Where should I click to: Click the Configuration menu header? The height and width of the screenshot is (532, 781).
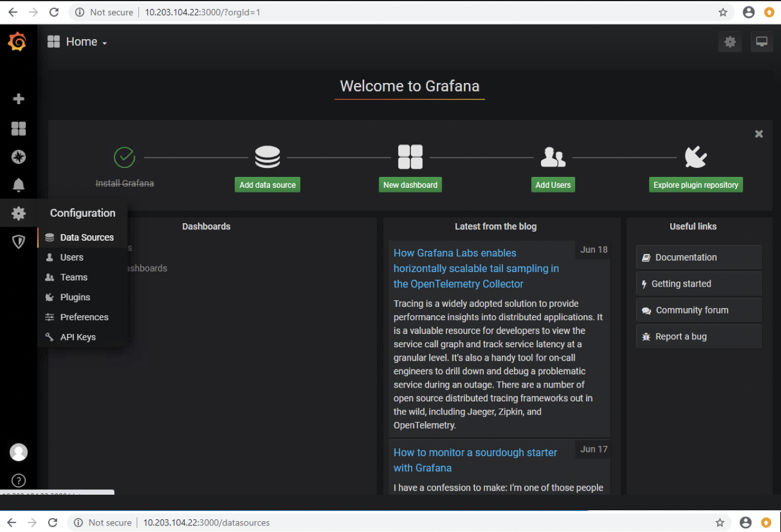pos(82,213)
